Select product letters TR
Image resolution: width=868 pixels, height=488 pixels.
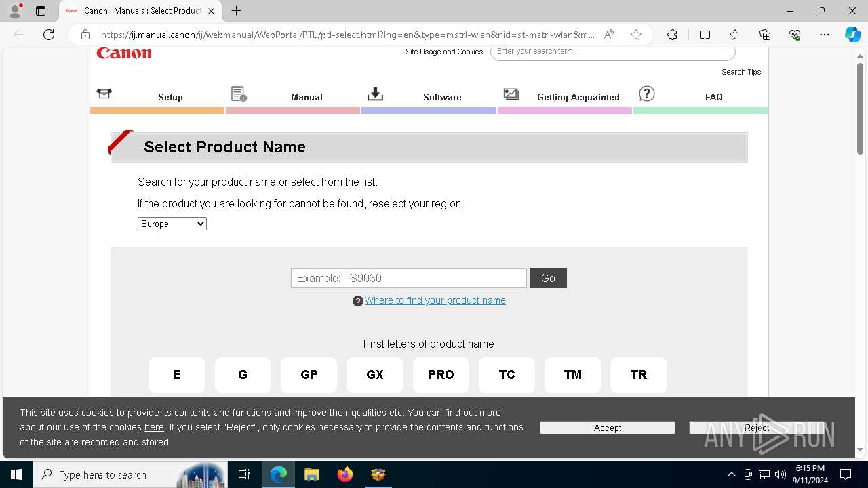coord(639,375)
